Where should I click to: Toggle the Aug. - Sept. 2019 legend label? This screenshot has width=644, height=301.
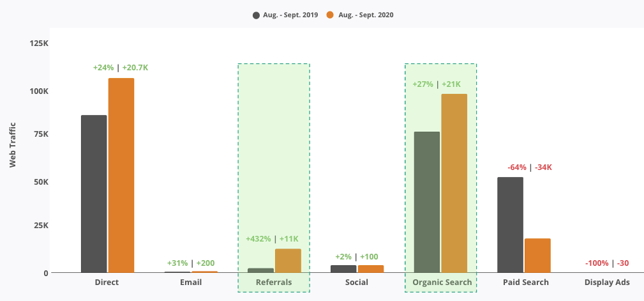290,15
